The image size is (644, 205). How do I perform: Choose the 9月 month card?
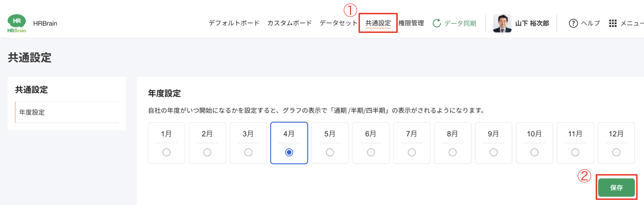(493, 142)
